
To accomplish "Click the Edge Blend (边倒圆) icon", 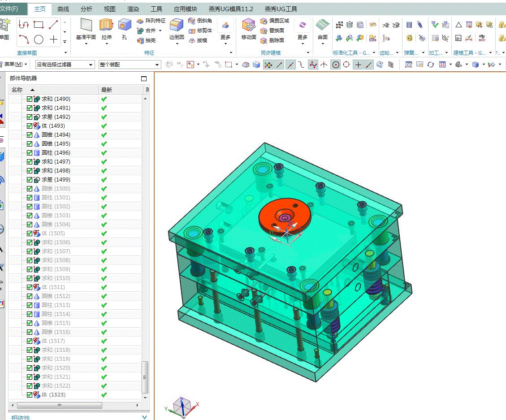I will 177,25.
